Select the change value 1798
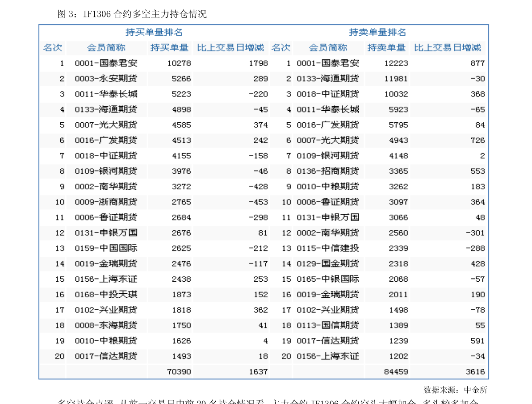This screenshot has height=404, width=532. [259, 63]
